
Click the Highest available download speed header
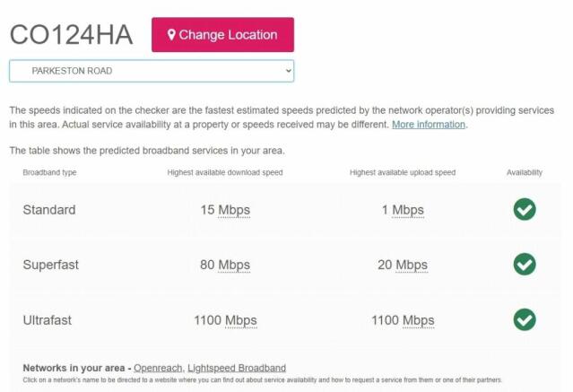pyautogui.click(x=225, y=172)
